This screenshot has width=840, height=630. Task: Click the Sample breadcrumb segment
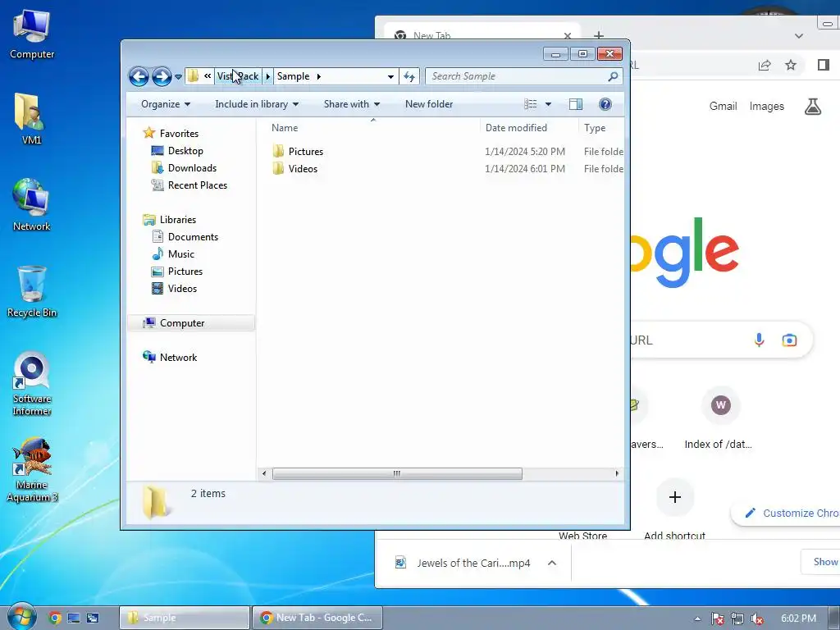(x=293, y=76)
